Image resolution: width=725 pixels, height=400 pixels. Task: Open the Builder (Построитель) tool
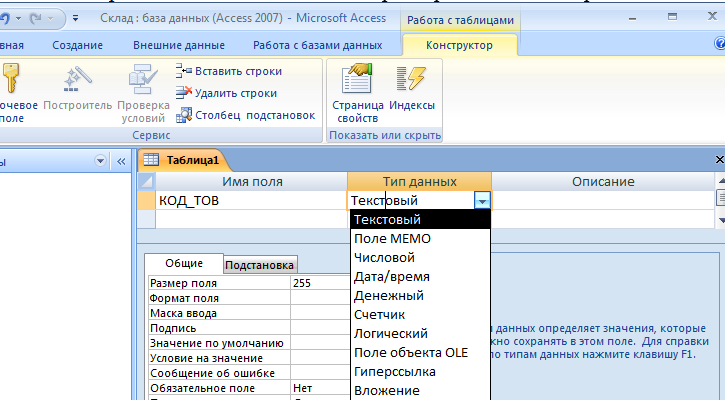coord(78,92)
